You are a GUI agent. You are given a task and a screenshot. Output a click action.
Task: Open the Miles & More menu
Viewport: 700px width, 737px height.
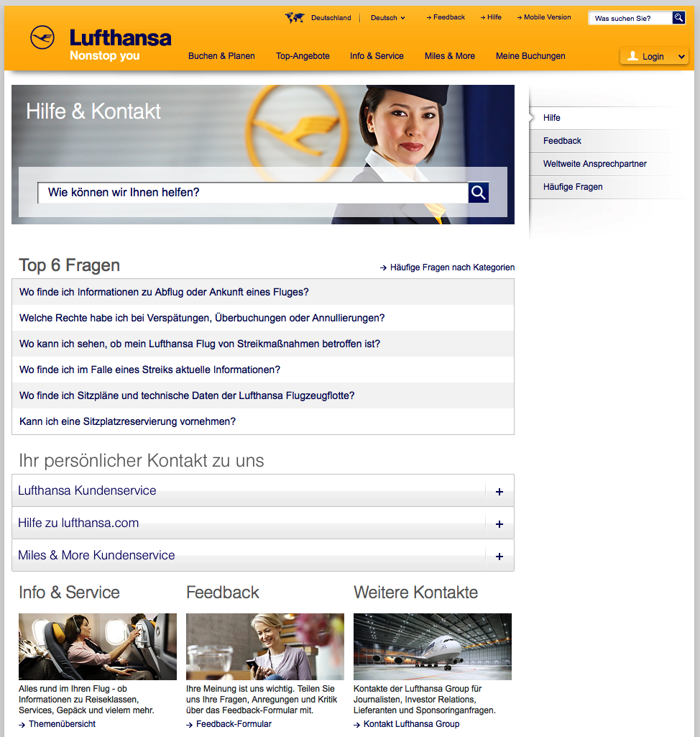coord(449,56)
